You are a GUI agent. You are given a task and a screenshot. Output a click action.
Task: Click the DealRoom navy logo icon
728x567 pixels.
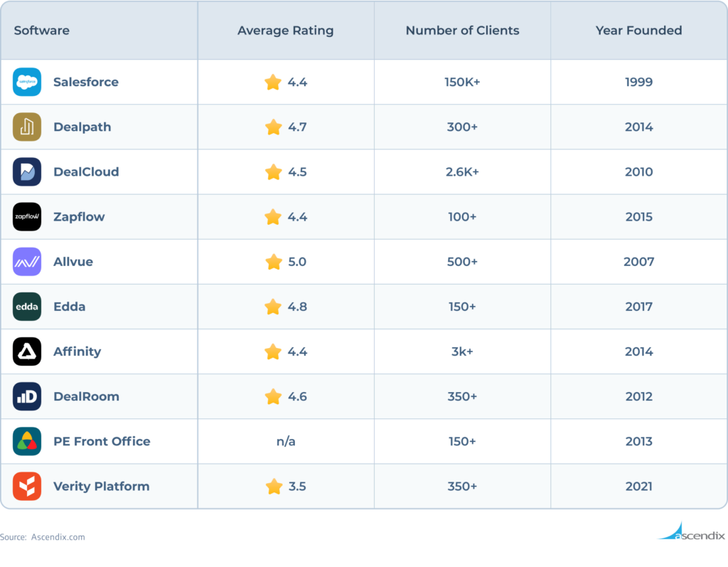pos(27,396)
